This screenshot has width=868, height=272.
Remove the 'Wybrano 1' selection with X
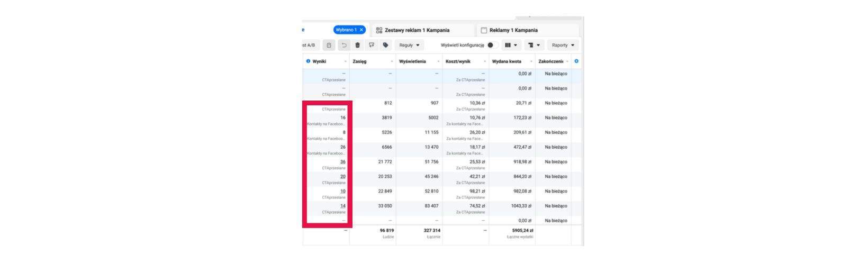click(361, 30)
